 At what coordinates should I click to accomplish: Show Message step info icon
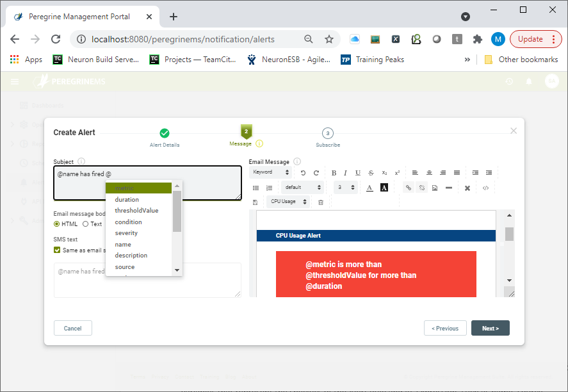[259, 143]
